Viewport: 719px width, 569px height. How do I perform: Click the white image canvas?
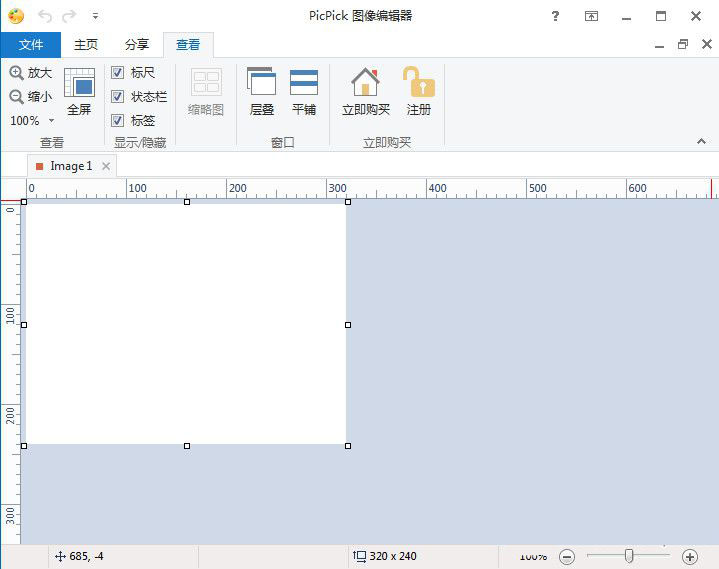point(186,324)
